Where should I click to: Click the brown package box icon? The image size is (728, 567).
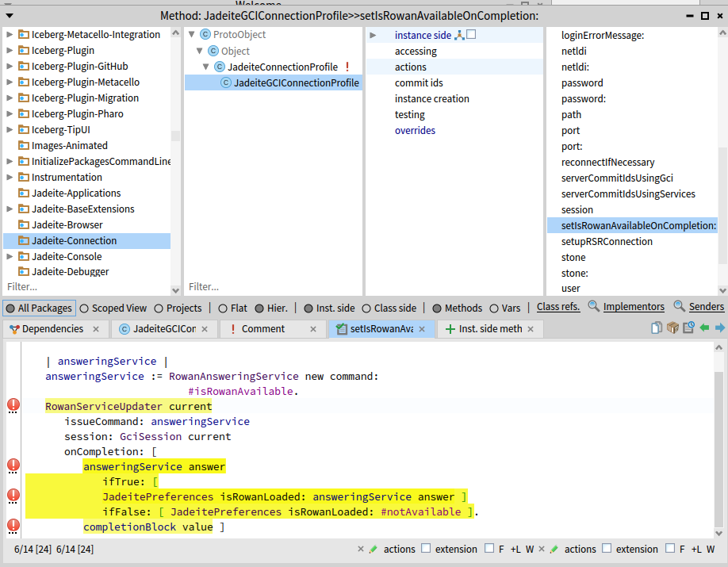click(x=672, y=328)
